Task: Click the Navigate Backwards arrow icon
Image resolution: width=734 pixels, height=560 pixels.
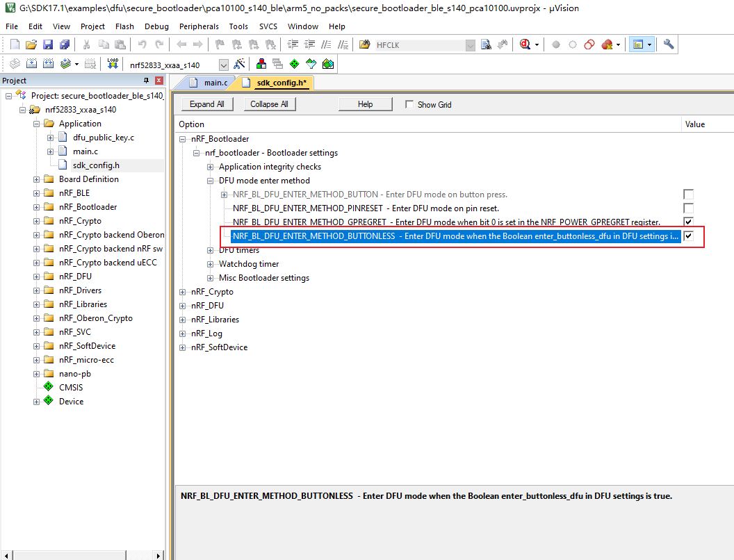Action: (x=181, y=44)
